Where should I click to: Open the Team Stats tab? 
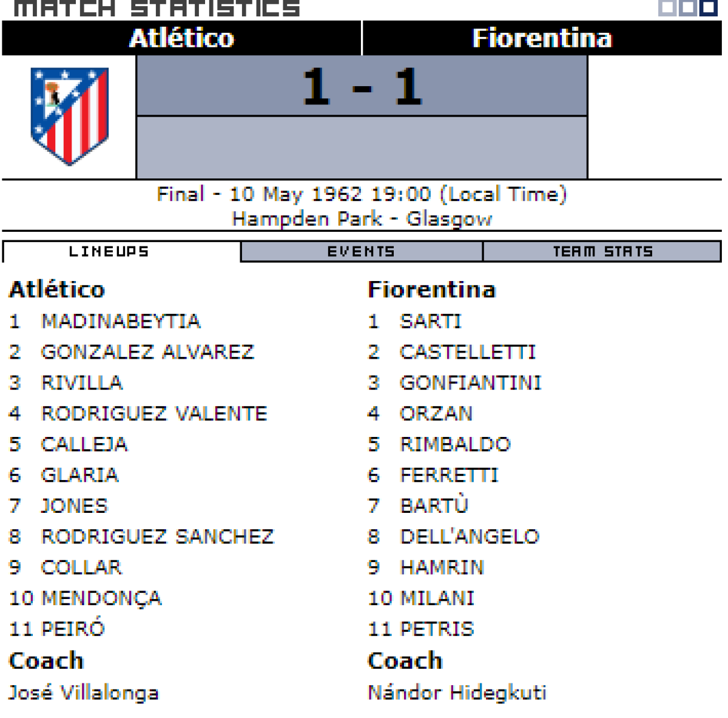point(602,251)
